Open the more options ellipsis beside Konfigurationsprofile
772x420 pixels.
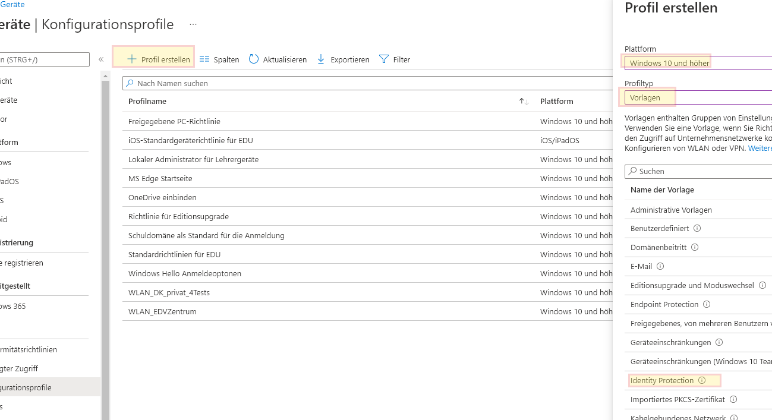192,23
